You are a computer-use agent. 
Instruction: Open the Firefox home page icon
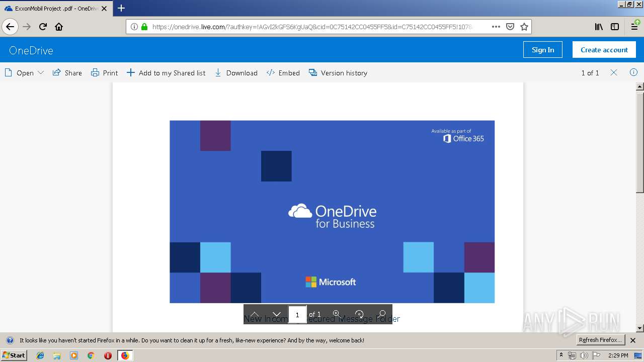tap(59, 27)
